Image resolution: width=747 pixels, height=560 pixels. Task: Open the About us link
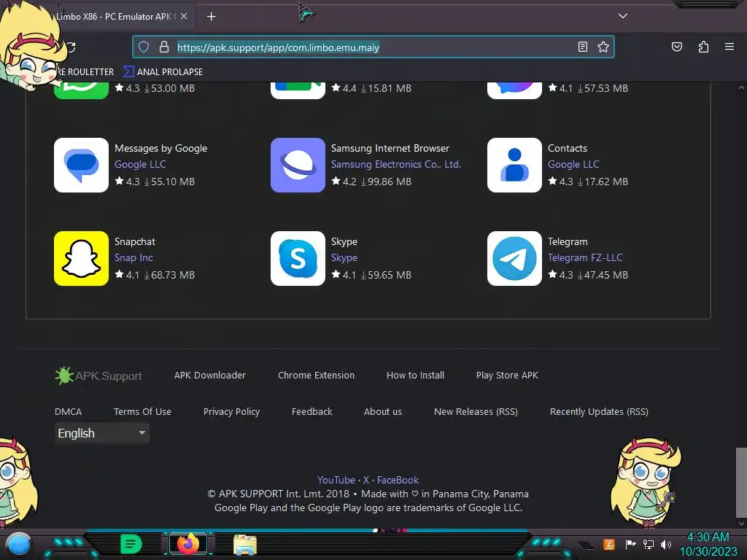tap(383, 411)
